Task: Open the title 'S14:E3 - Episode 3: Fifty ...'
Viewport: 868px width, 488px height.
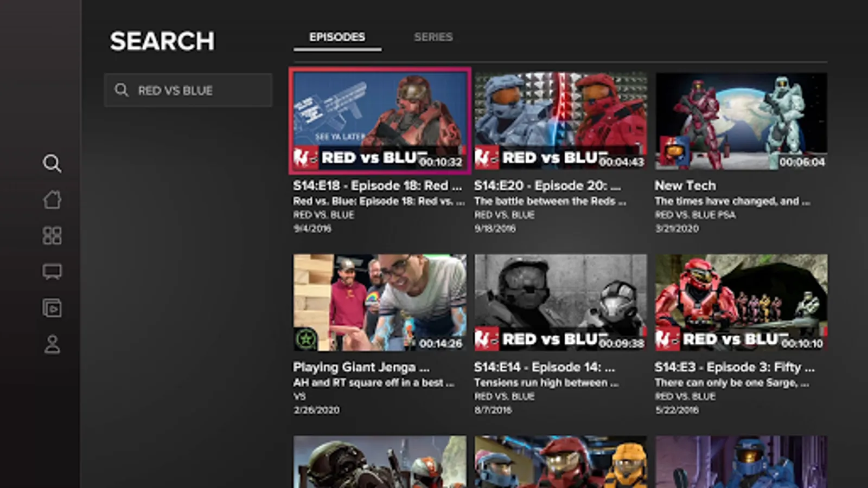Action: click(735, 367)
